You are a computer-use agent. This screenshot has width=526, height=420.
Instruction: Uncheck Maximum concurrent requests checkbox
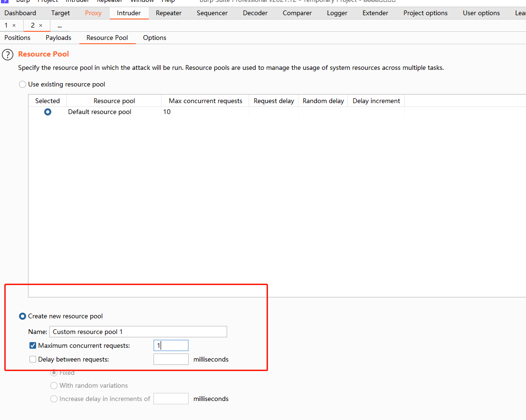33,345
